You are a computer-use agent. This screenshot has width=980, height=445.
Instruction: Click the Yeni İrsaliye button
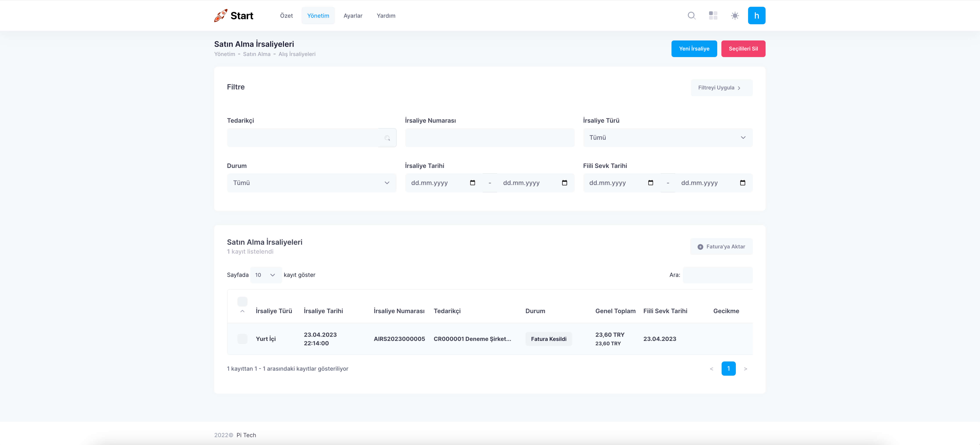pyautogui.click(x=694, y=49)
